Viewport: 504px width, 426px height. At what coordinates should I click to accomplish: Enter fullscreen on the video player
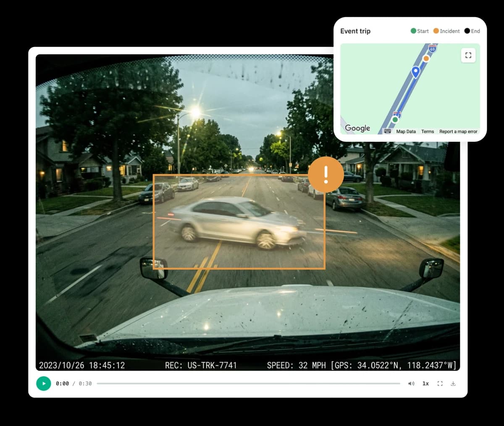tap(440, 384)
